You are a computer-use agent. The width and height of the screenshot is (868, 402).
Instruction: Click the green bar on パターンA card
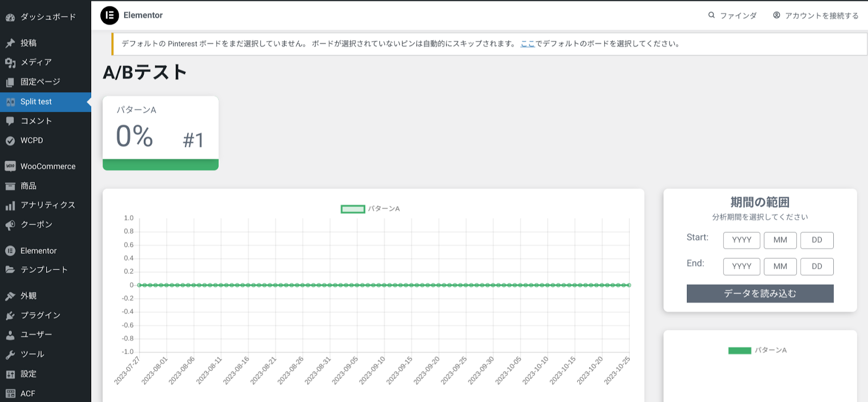click(x=161, y=165)
